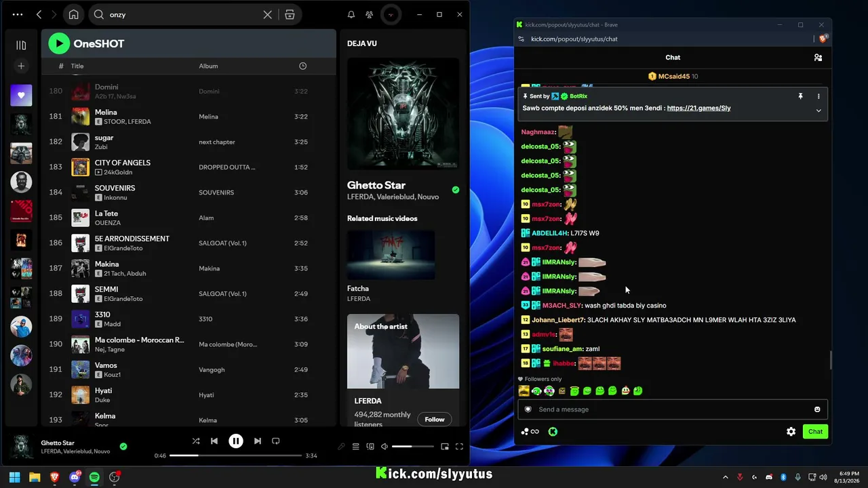
Task: Open the Browse icon in the search bar
Action: (290, 14)
